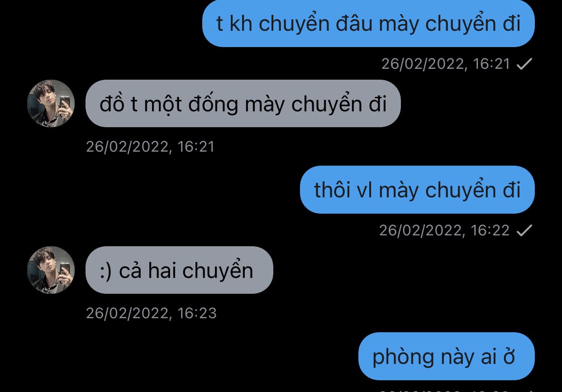Tap the grey bubble "đồ t một đống mày chuyển đi"
The width and height of the screenshot is (562, 392).
tap(243, 103)
